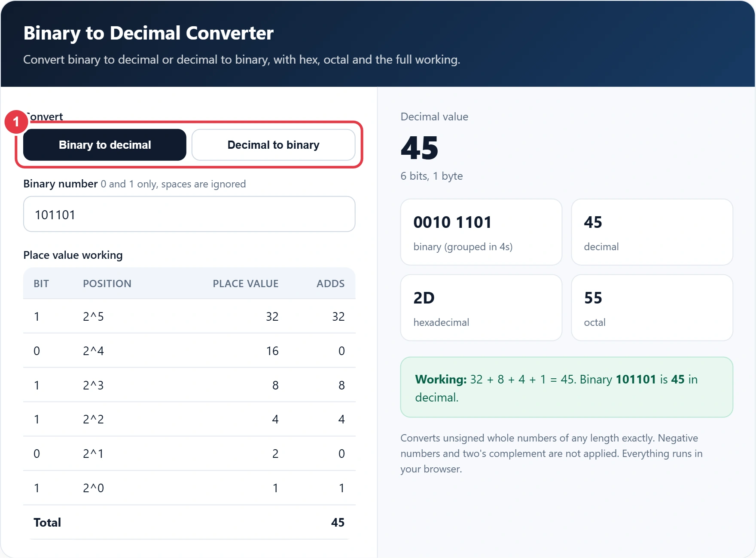Viewport: 756px width, 558px height.
Task: Click the 2^3 position cell
Action: [x=93, y=385]
